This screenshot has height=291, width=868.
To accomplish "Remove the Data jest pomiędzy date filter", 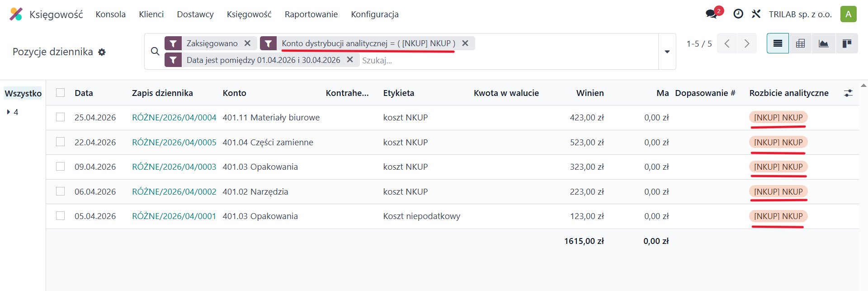I will click(x=350, y=60).
